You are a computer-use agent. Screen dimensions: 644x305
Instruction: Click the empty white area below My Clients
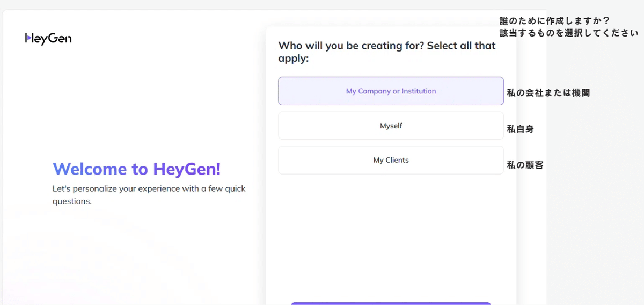tap(391, 236)
